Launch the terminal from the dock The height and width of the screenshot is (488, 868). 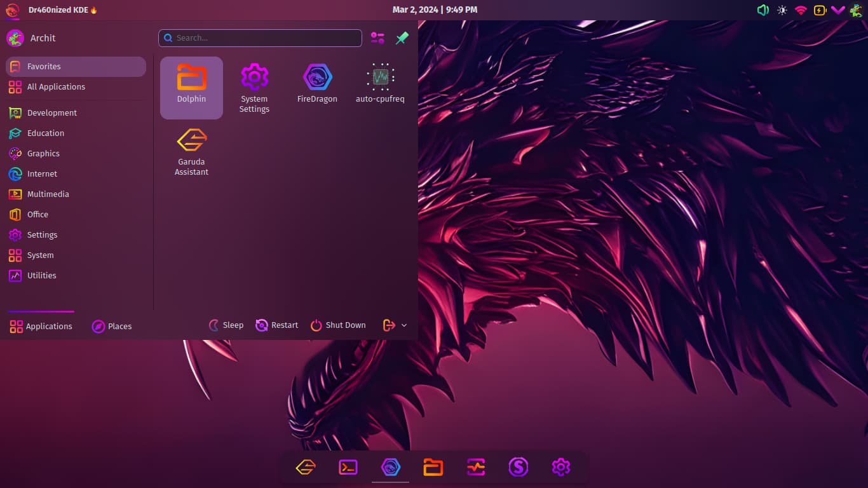(x=348, y=468)
